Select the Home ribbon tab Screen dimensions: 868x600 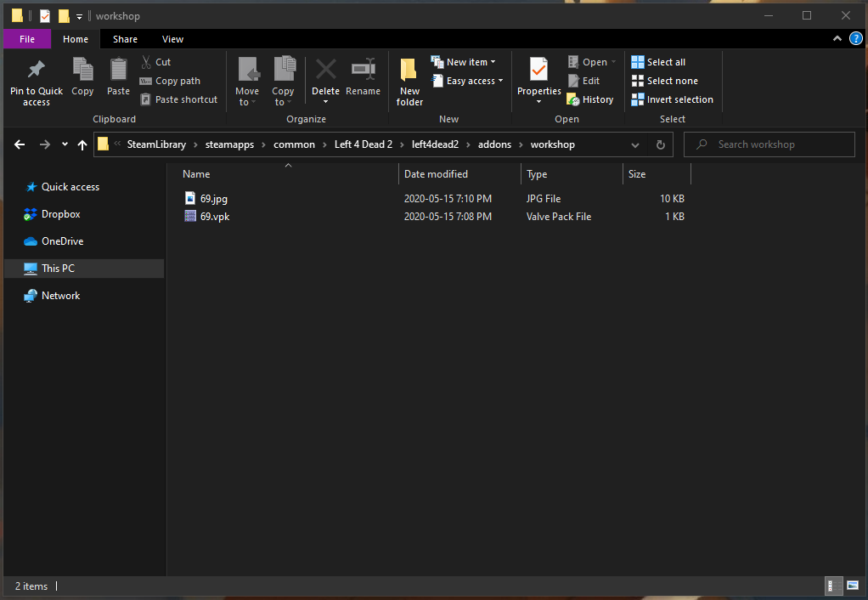tap(76, 39)
